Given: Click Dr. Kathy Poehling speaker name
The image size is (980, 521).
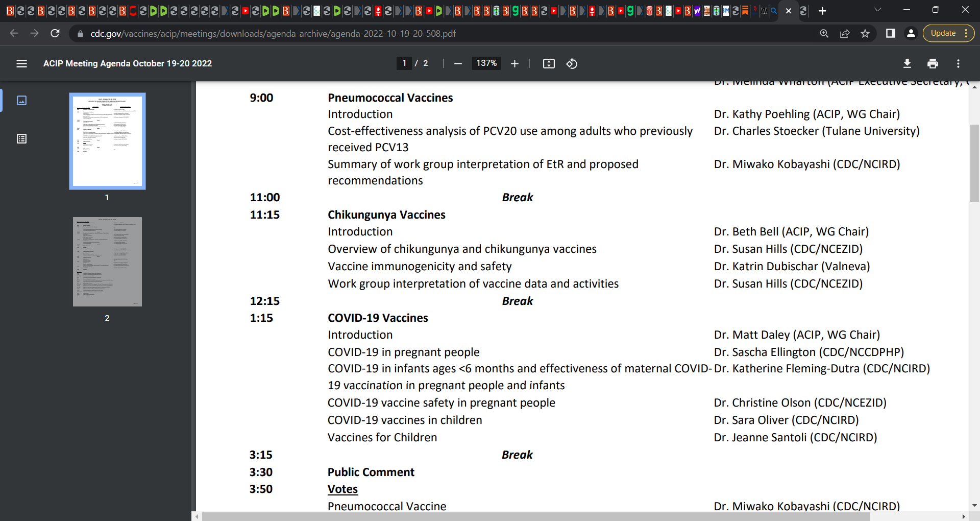Looking at the screenshot, I should 807,114.
